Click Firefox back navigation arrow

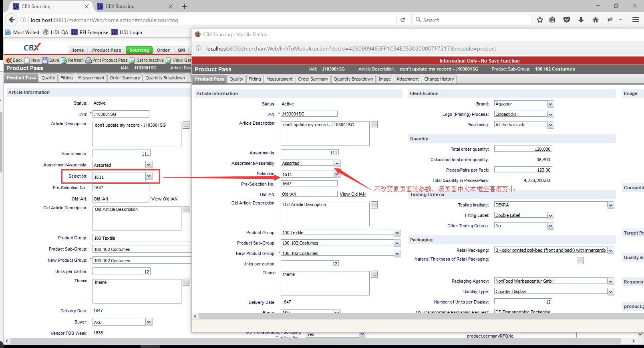[12, 20]
